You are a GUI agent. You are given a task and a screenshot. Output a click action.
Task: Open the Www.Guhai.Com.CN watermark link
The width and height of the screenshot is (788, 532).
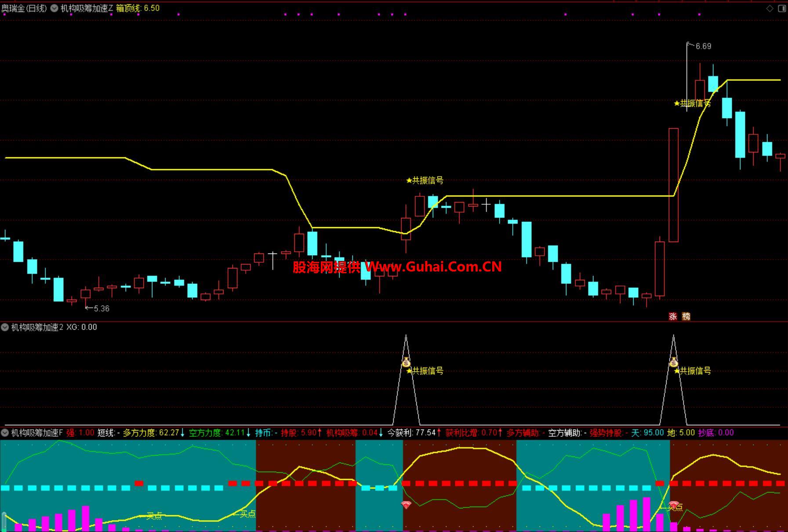433,267
